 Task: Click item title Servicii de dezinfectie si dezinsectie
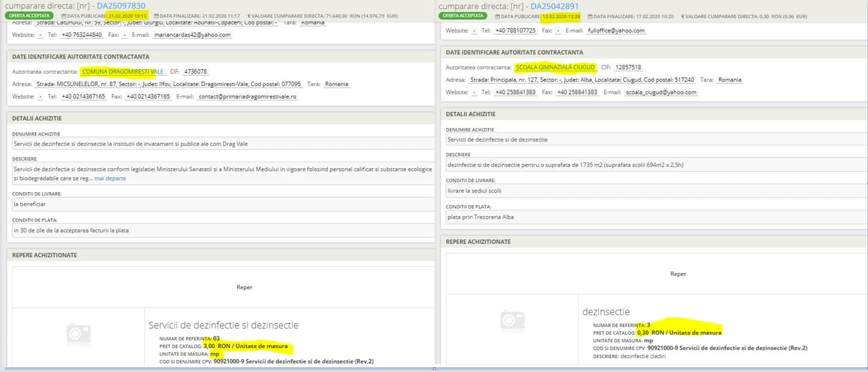223,325
